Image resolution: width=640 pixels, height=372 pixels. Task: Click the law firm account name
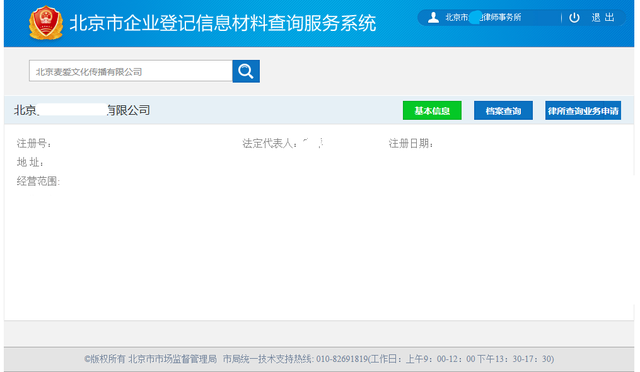483,18
